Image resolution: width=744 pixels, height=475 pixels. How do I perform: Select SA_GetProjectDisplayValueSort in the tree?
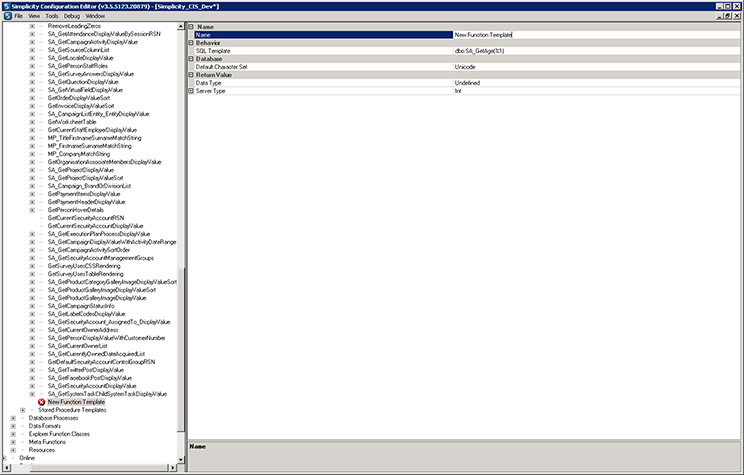pyautogui.click(x=85, y=178)
